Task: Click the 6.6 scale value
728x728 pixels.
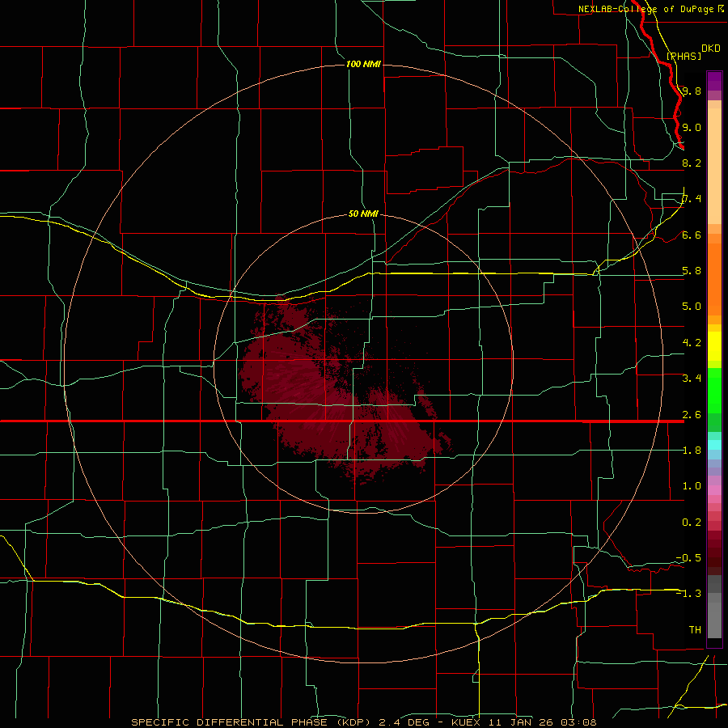Action: coord(692,235)
